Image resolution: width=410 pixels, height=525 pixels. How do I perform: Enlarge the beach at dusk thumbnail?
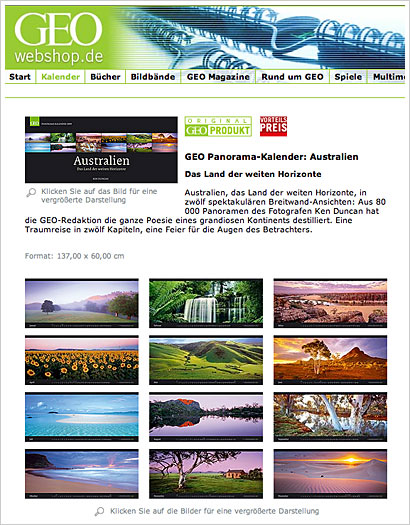tap(82, 474)
